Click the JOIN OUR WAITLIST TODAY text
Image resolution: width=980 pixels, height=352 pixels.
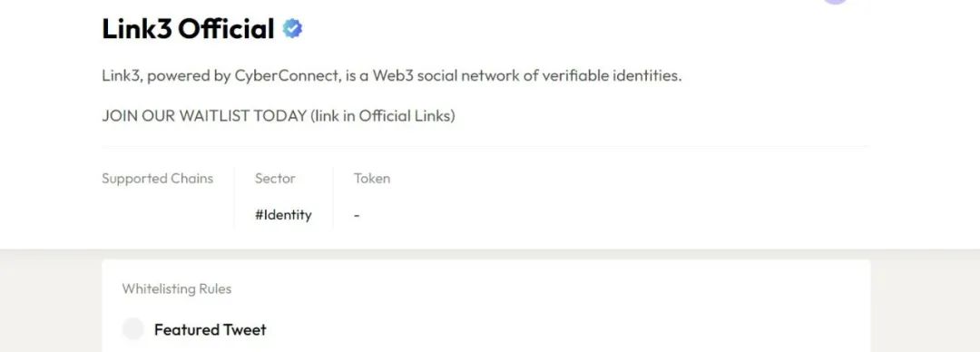[204, 115]
